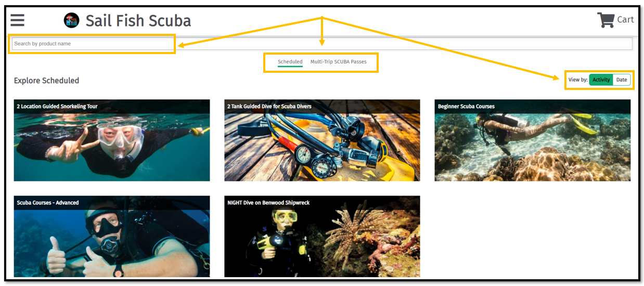Click the '2 Location Guided Snorkeling Tour' caption
Screen dimensions: 644x286
click(57, 107)
